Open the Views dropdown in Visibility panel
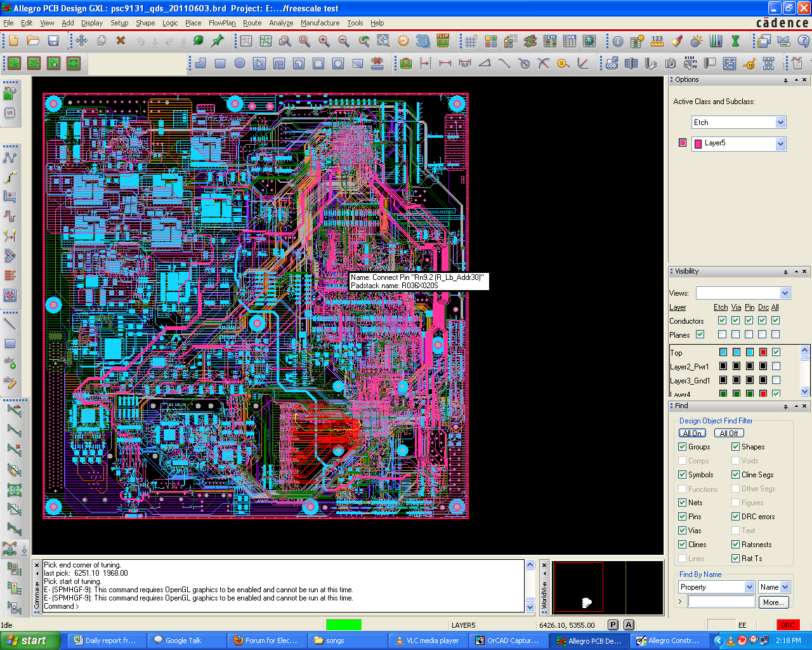The width and height of the screenshot is (812, 650). (785, 293)
